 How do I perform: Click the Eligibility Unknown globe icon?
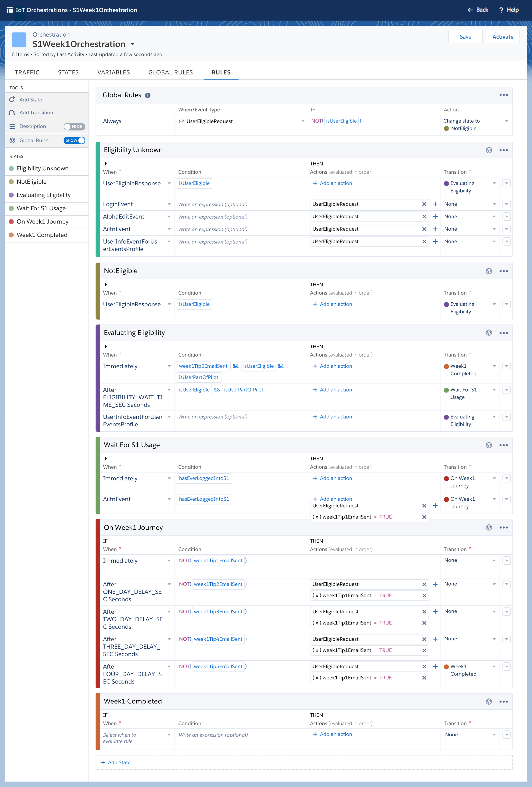489,150
